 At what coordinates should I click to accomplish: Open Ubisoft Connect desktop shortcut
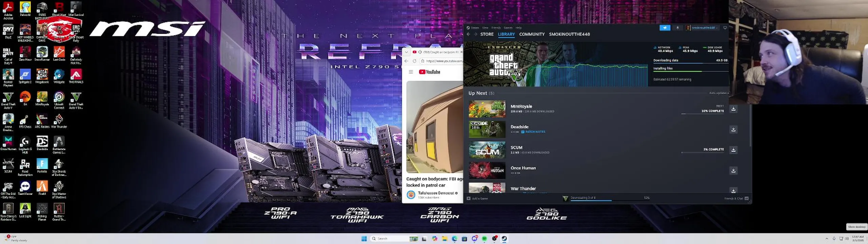(59, 100)
